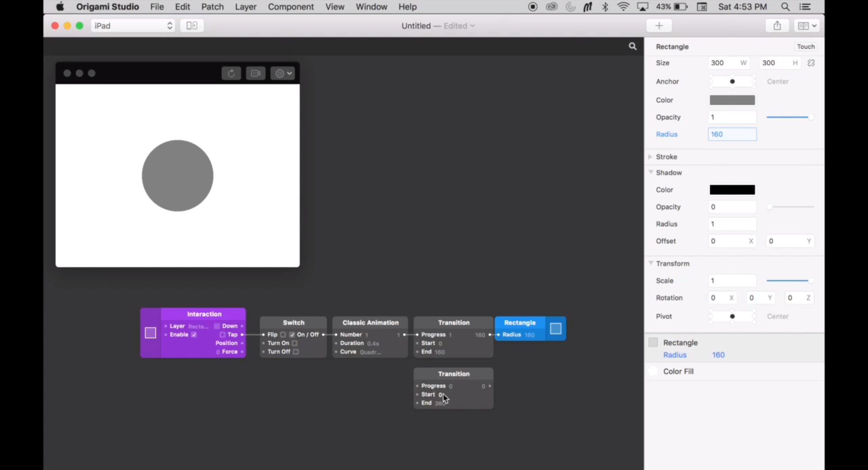Open the Component menu
This screenshot has height=470, width=868.
pos(291,7)
